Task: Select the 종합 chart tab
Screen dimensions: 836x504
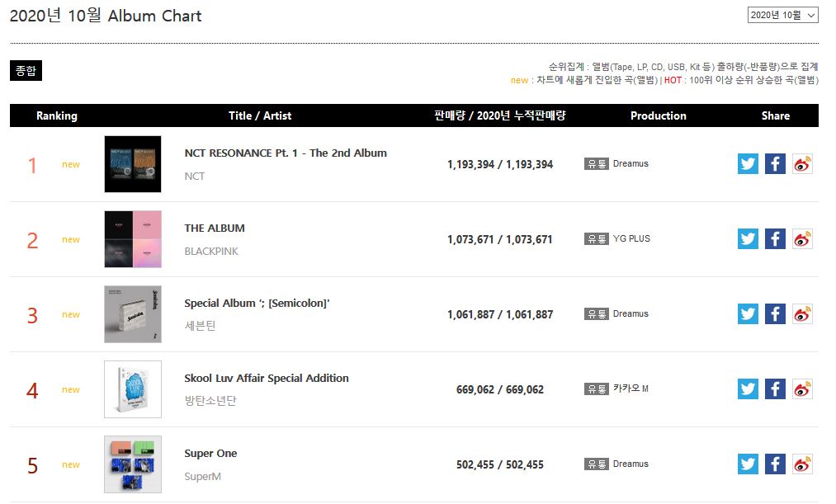Action: pos(26,71)
